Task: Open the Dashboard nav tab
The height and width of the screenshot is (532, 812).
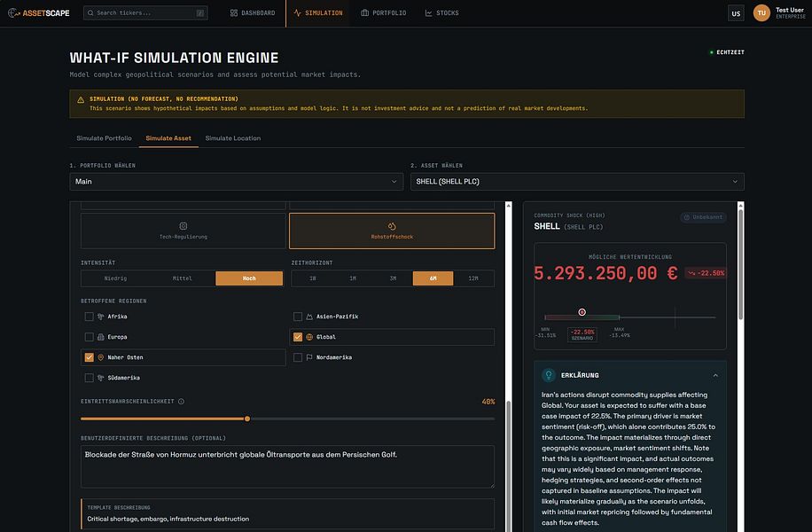Action: (x=253, y=13)
